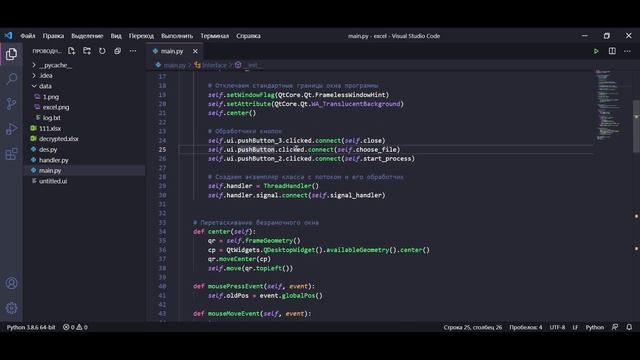Screen dimensions: 640x360
Task: Click line number 34 in gutter
Action: [x=162, y=232]
